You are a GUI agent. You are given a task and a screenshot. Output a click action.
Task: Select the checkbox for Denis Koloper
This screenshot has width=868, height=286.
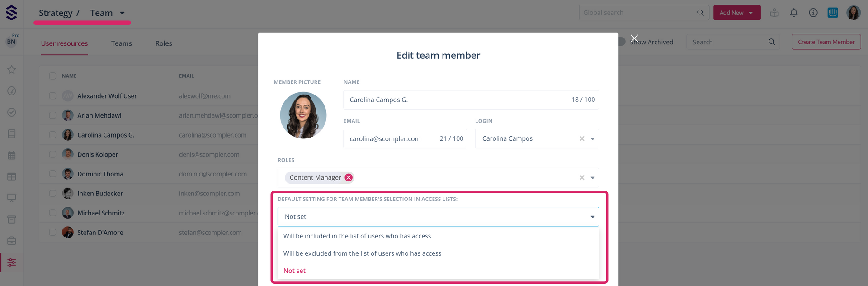(x=53, y=154)
